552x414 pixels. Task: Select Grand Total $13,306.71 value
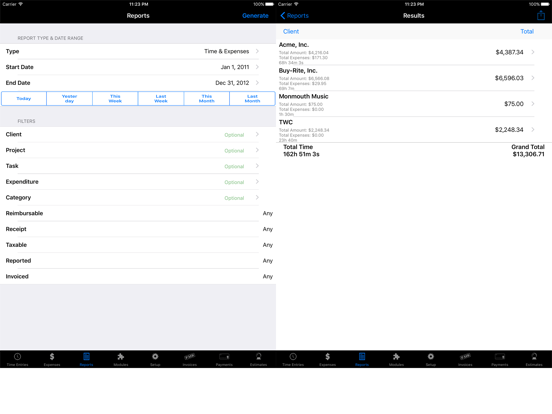click(x=528, y=155)
